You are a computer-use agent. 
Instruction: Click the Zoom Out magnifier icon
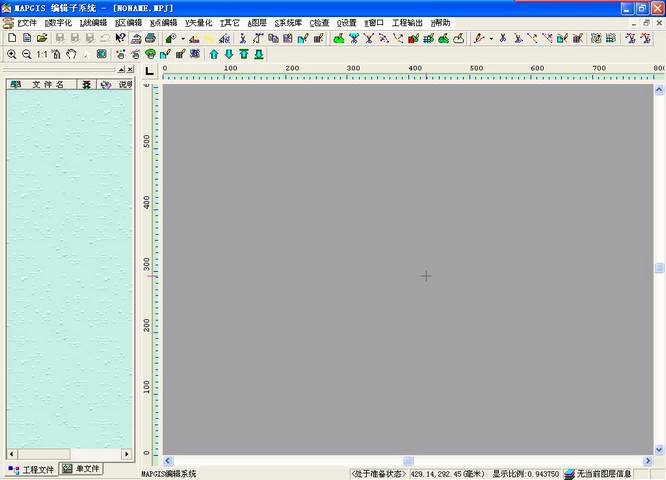[x=26, y=54]
